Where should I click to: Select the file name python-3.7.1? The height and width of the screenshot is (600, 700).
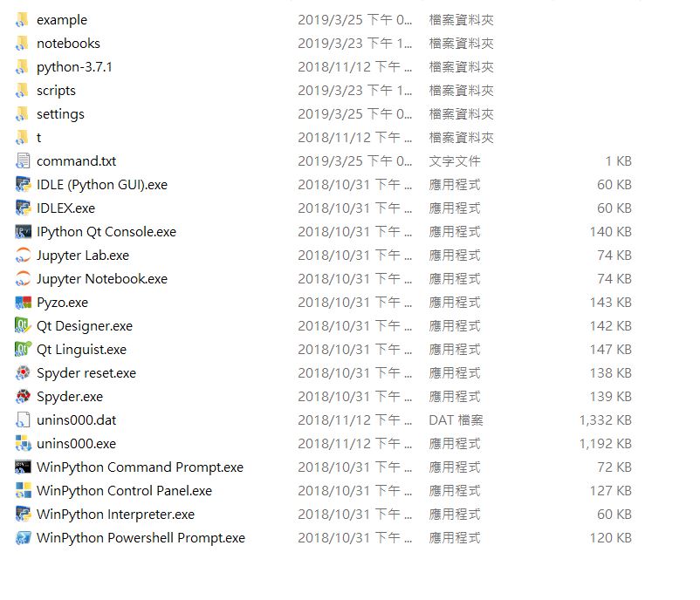(74, 67)
